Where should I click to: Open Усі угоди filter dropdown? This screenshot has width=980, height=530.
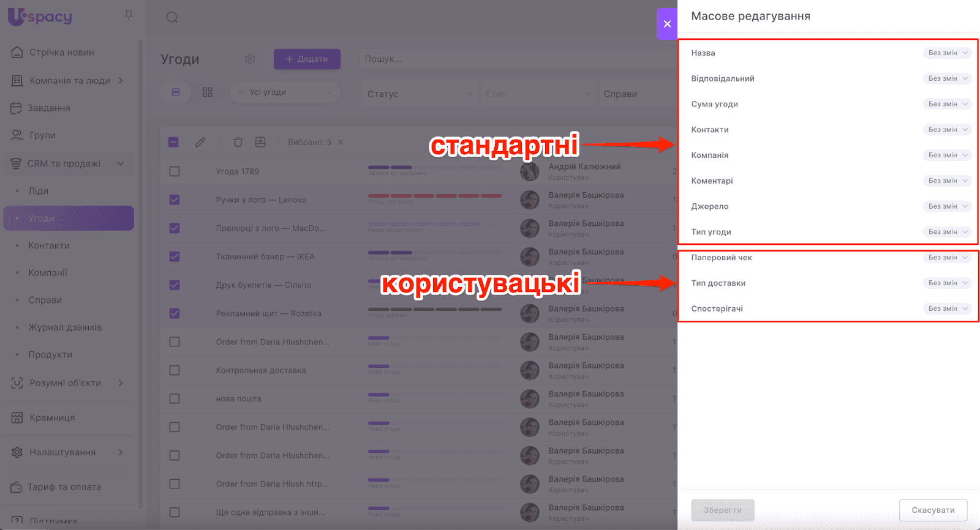[285, 92]
